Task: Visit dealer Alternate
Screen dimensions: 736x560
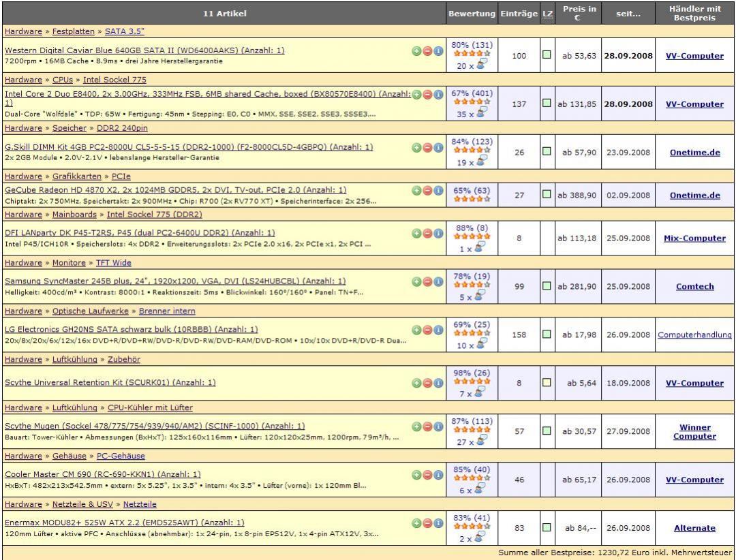Action: pos(694,529)
